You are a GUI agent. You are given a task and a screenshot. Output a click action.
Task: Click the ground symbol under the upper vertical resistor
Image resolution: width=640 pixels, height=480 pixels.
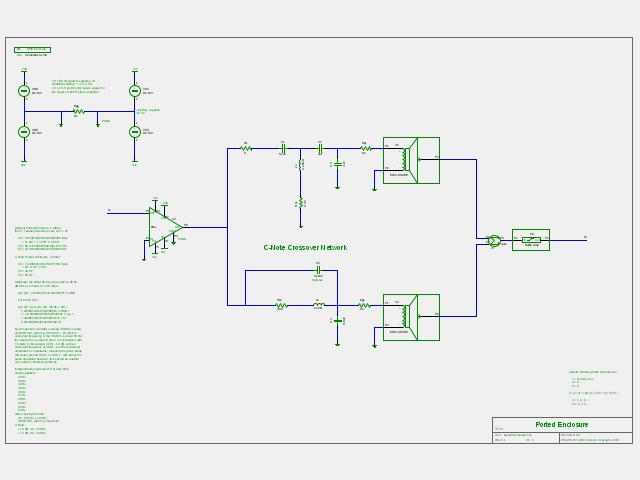(301, 226)
